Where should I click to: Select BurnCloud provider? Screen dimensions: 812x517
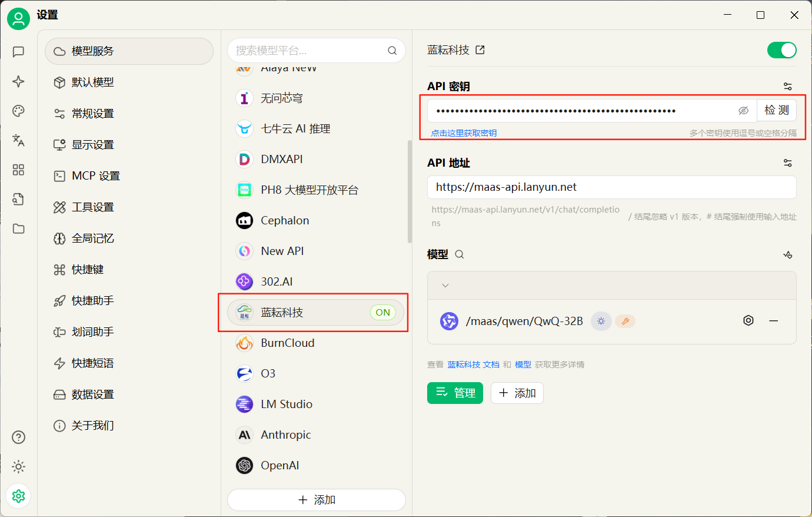coord(317,343)
